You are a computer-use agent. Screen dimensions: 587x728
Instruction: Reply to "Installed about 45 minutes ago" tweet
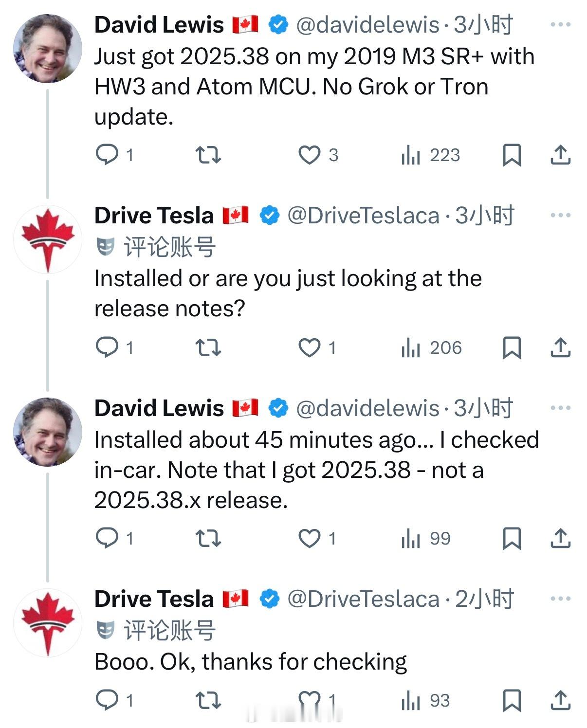click(107, 538)
